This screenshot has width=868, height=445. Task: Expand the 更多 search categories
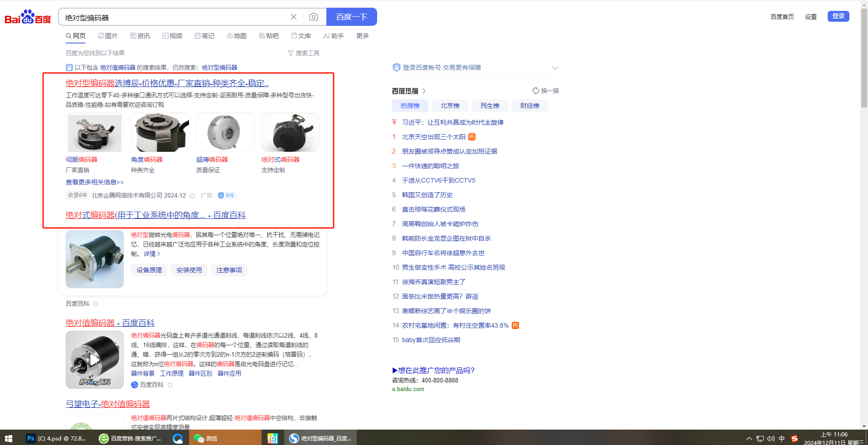[x=363, y=36]
